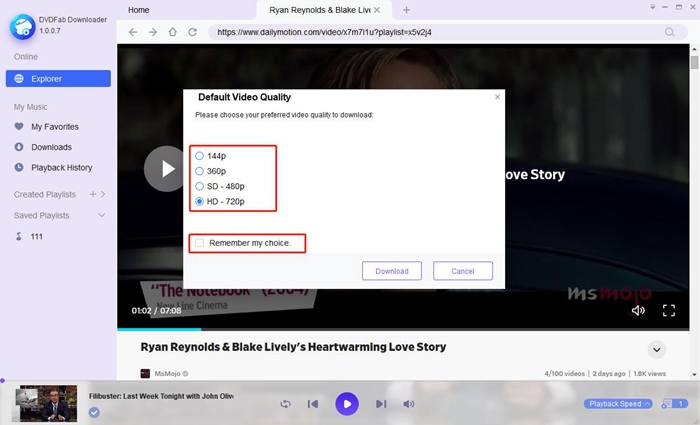Go back in the browser

point(133,32)
